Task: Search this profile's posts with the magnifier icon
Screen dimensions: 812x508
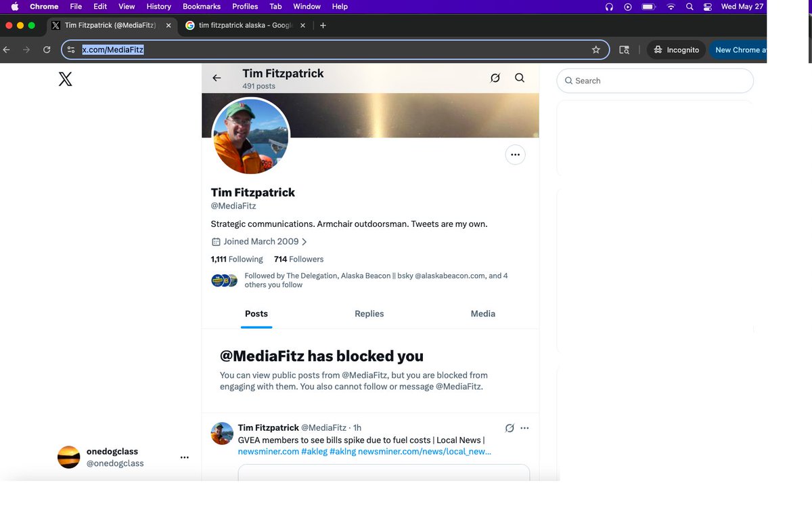Action: pyautogui.click(x=520, y=78)
